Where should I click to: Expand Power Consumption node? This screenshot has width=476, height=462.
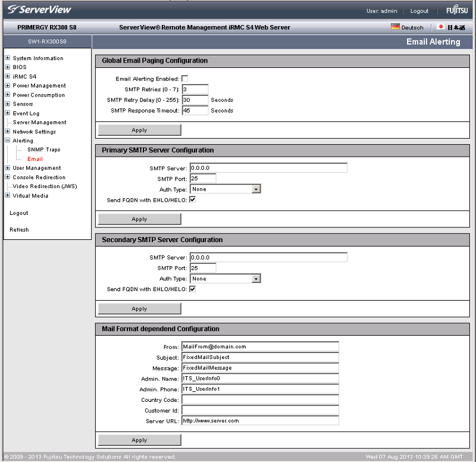tap(8, 95)
